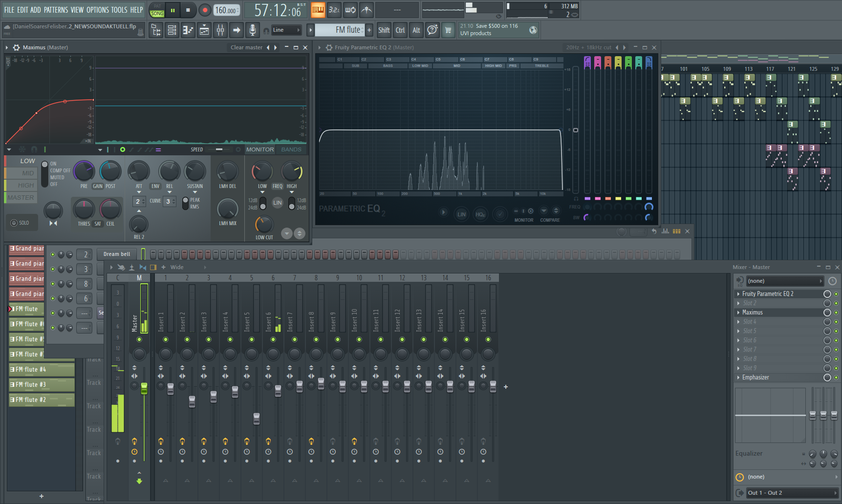
Task: Click the Insert 6 volume fader
Action: click(x=278, y=390)
